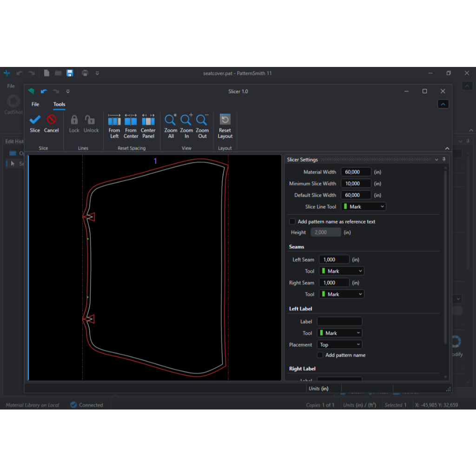Image resolution: width=476 pixels, height=476 pixels.
Task: Collapse the Slicer ribbon with chevron button
Action: pyautogui.click(x=443, y=105)
